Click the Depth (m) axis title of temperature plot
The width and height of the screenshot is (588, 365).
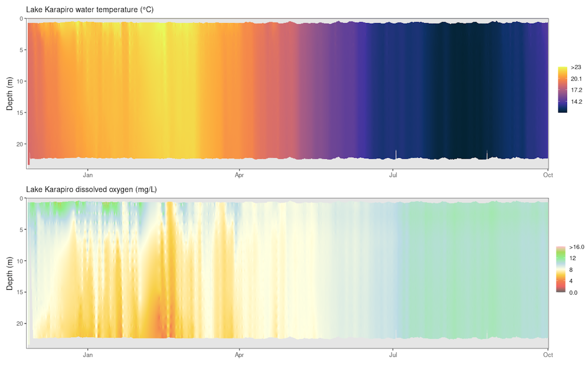(x=9, y=94)
